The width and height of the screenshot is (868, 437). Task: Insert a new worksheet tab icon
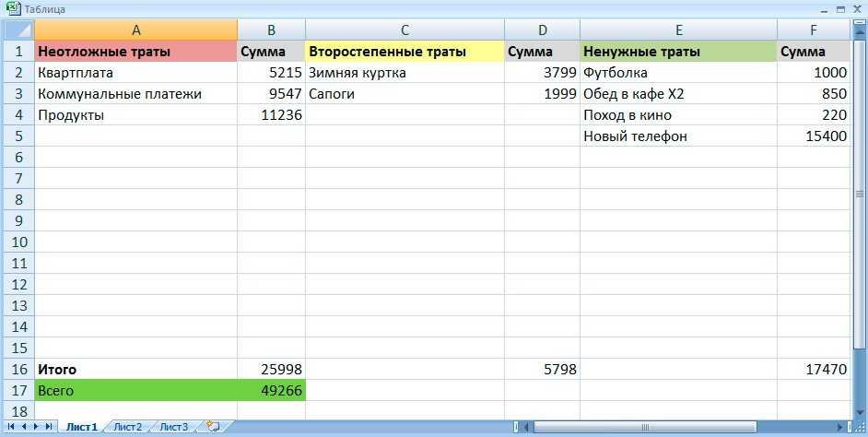pyautogui.click(x=213, y=427)
